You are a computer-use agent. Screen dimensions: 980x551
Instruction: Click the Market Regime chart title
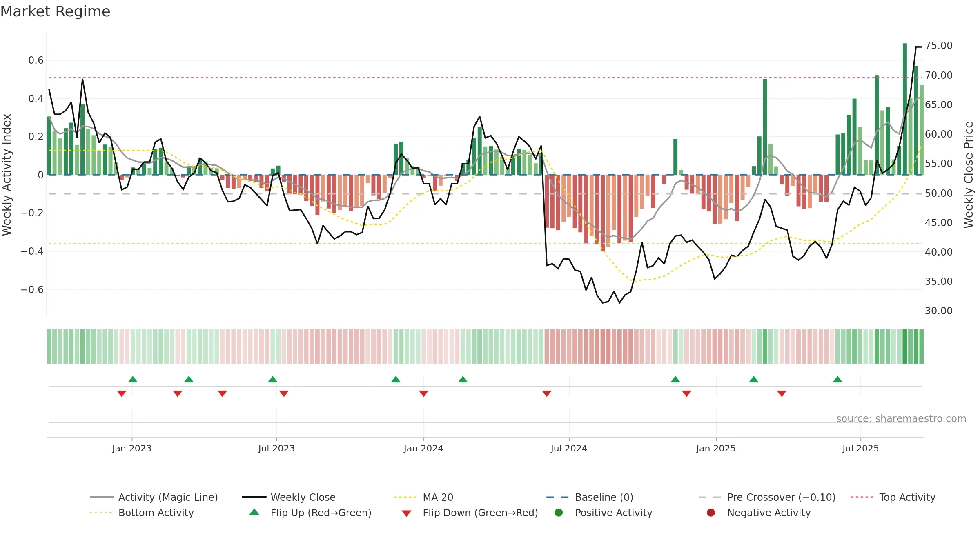55,11
